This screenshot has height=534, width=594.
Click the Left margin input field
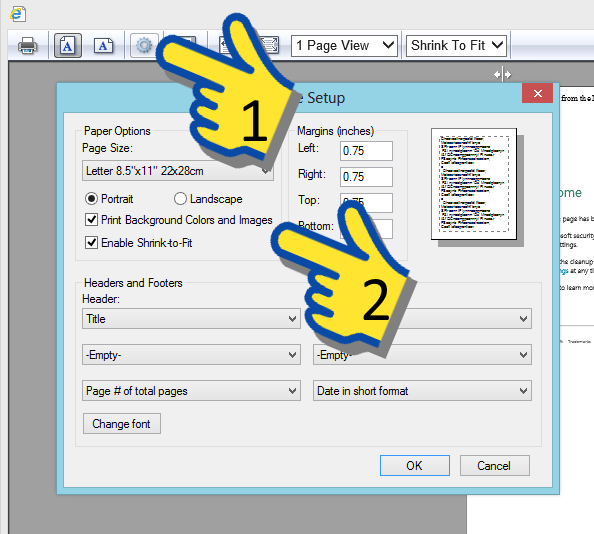366,151
